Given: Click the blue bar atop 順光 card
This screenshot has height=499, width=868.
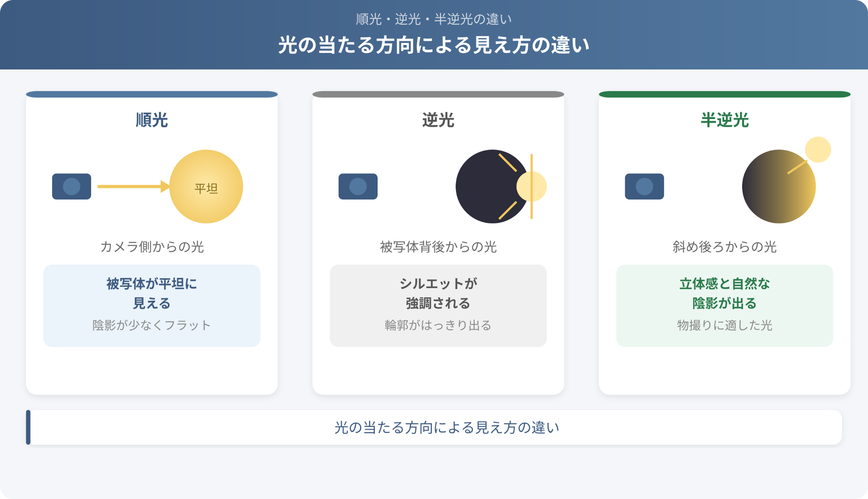Looking at the screenshot, I should 152,94.
